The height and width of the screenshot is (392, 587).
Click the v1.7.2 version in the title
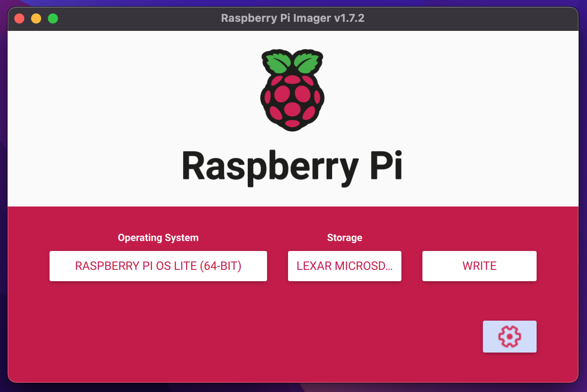[x=349, y=18]
